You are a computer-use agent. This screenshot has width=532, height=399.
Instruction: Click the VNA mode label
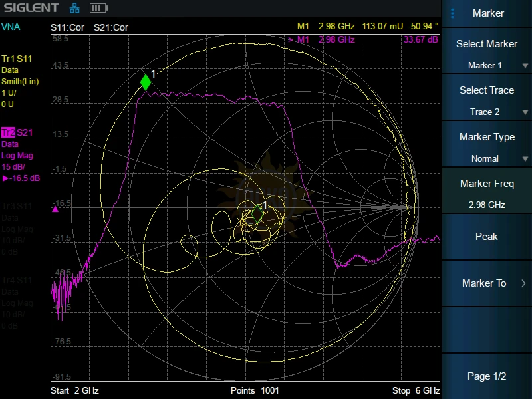(x=11, y=27)
